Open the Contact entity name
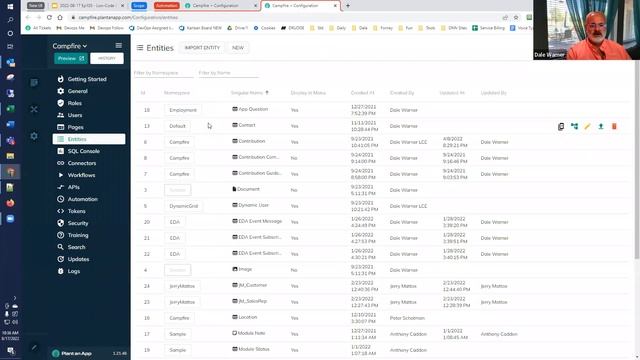Viewport: 640px width, 360px height. pyautogui.click(x=247, y=125)
